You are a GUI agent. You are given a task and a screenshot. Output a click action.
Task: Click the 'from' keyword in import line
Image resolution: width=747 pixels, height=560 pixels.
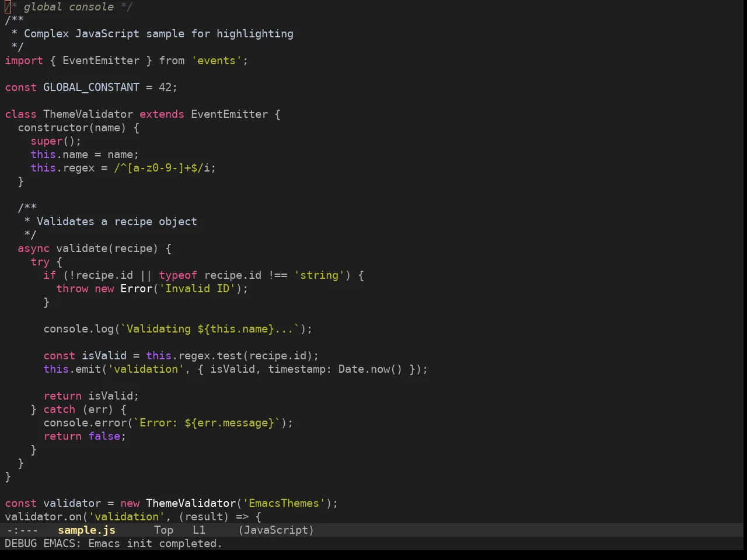tap(172, 61)
